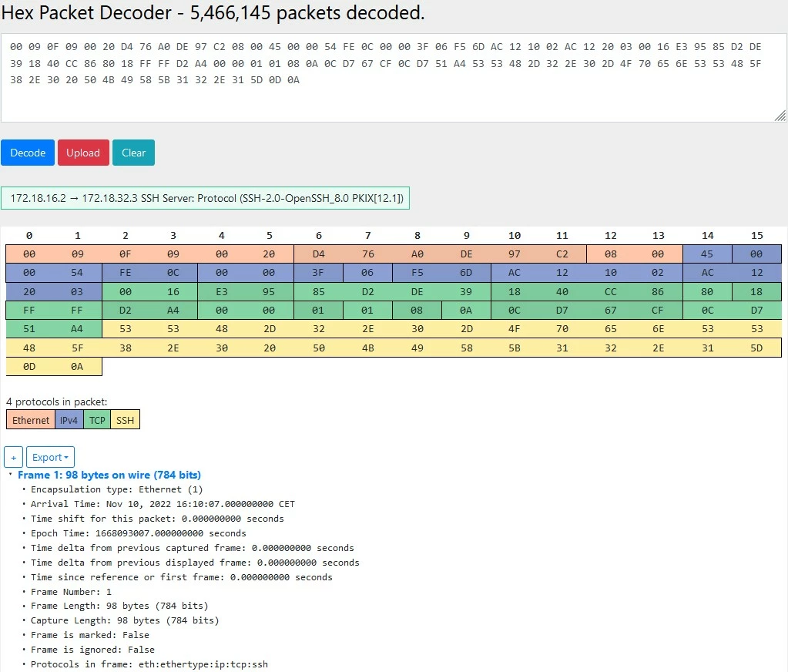Collapse the Frame 1 tree node
The height and width of the screenshot is (672, 788).
[10, 474]
